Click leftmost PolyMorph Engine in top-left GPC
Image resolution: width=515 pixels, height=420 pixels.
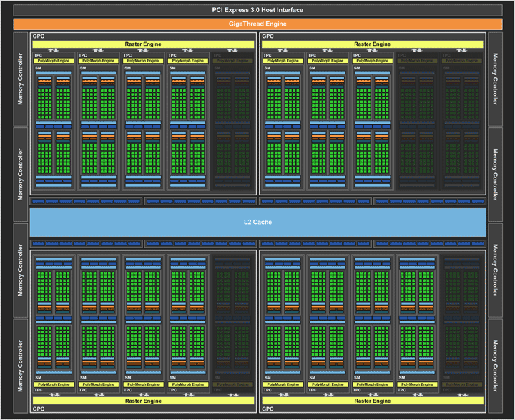pos(54,61)
